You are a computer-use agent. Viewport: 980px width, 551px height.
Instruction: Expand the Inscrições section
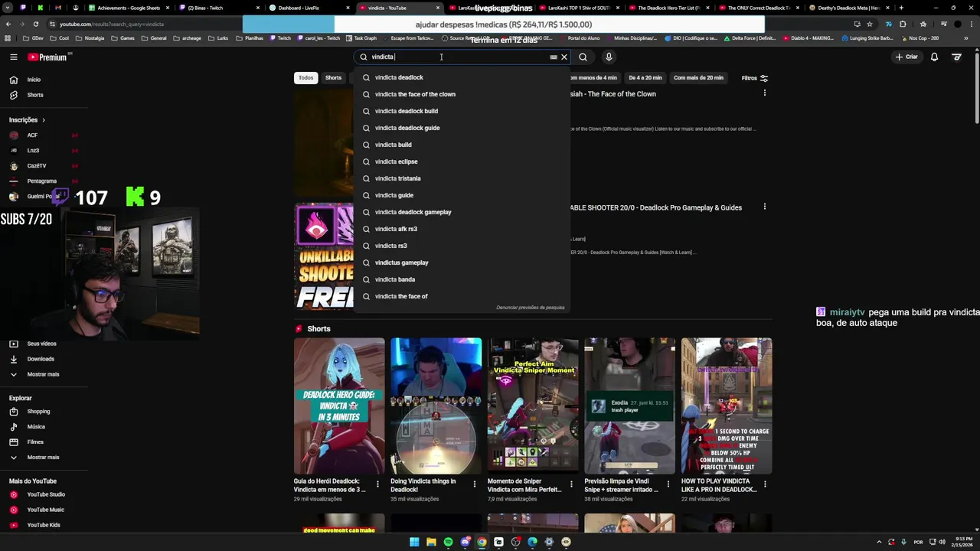[28, 120]
